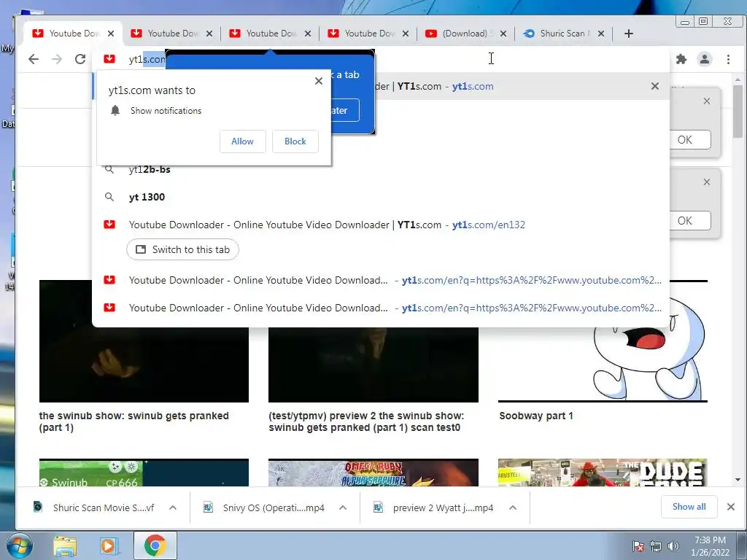This screenshot has width=747, height=560.
Task: Close the first Youtube Downloader tab
Action: 111,34
